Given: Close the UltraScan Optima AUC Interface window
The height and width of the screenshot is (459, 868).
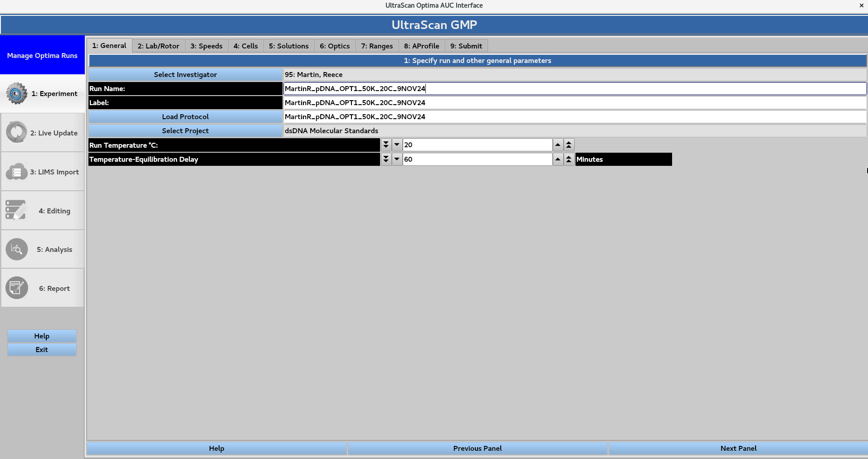Looking at the screenshot, I should click(860, 5).
